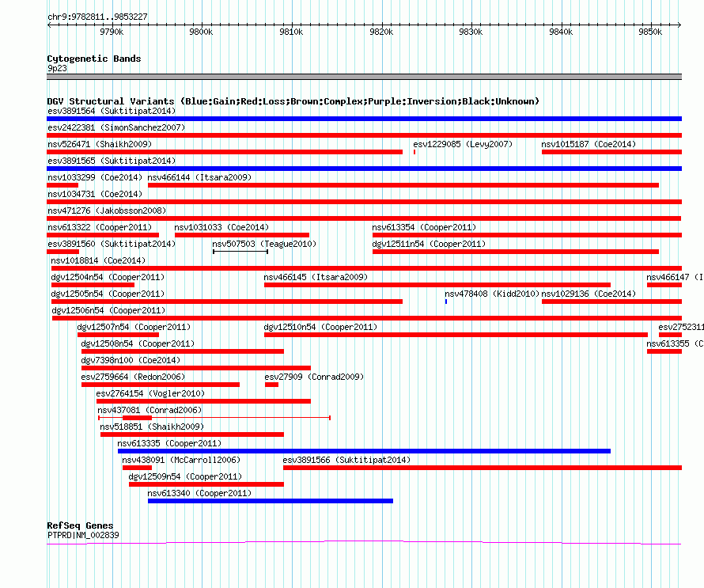Viewport: 704px width, 588px height.
Task: Click the chr9:9782811..9853227 coordinates text
Action: point(97,17)
